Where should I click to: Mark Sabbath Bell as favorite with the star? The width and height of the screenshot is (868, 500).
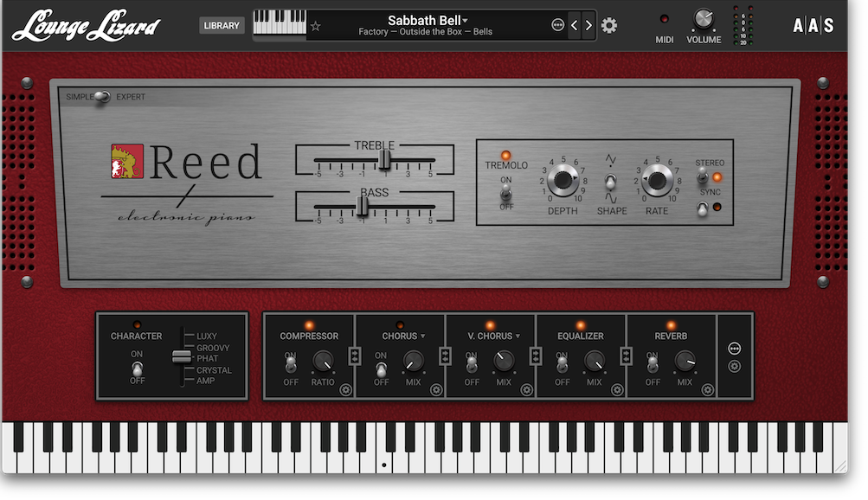(316, 26)
